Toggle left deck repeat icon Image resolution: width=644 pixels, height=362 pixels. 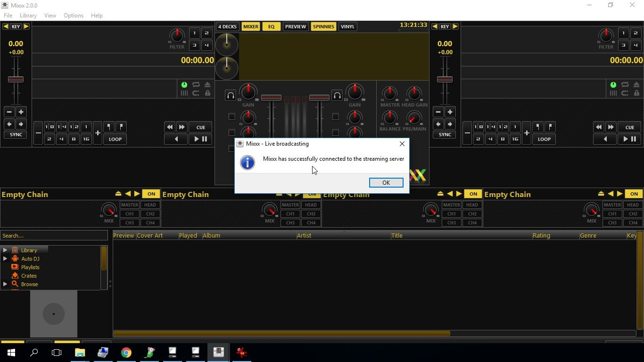click(x=196, y=85)
